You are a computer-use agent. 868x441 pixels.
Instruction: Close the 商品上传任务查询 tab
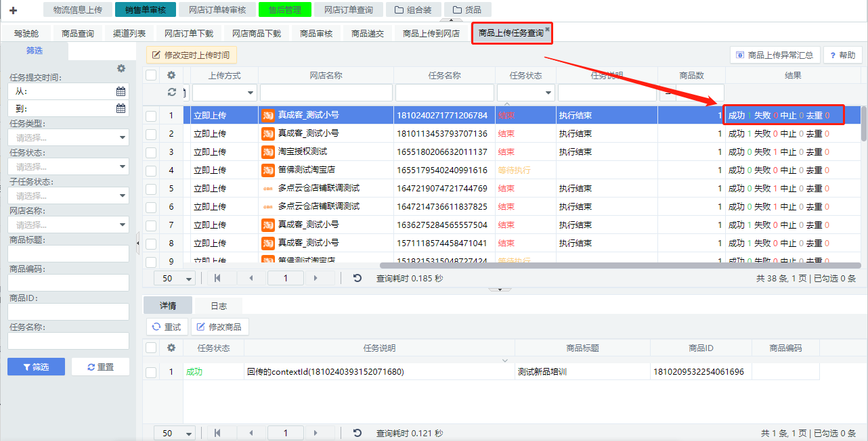(547, 28)
